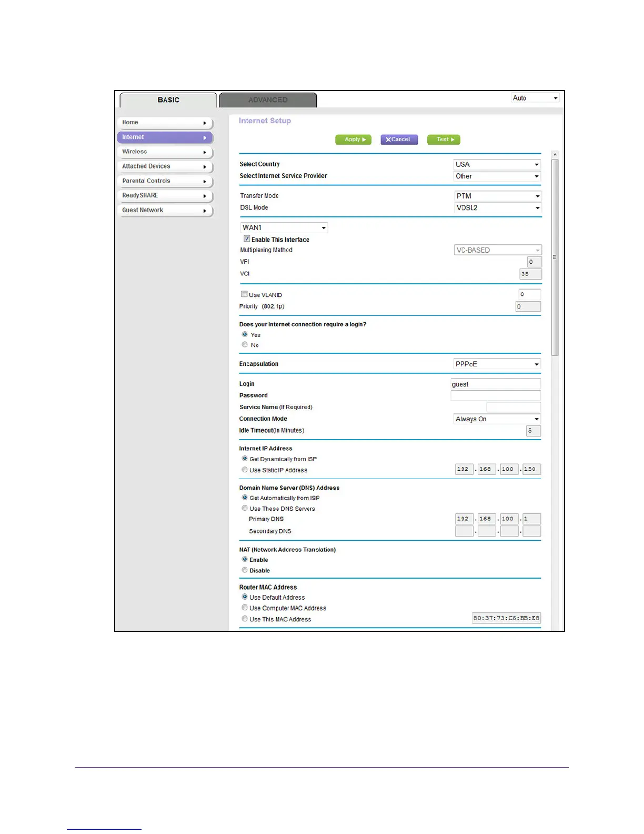Select Get Automatically from ISP DNS
Viewport: 644px width, 834px height.
[x=245, y=498]
